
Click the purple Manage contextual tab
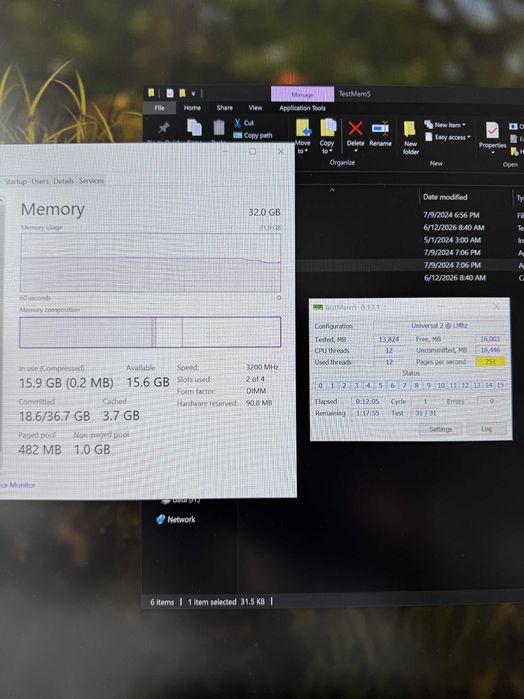tap(302, 95)
